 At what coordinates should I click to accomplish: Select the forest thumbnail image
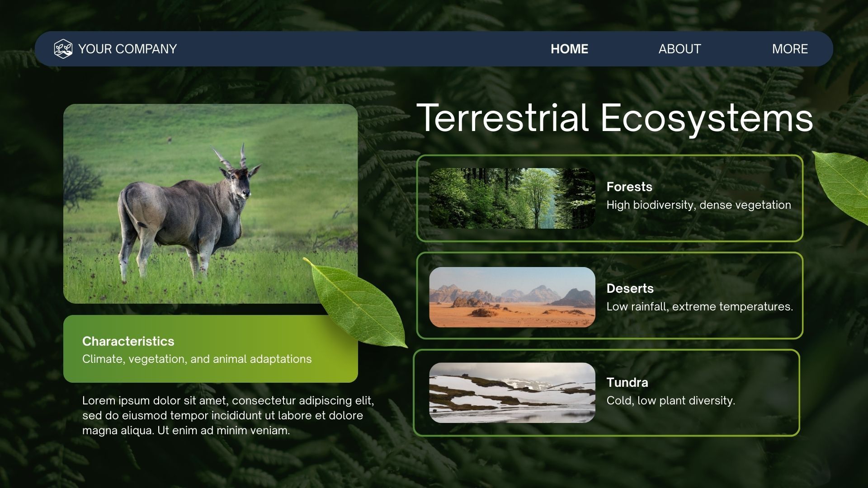pos(512,198)
